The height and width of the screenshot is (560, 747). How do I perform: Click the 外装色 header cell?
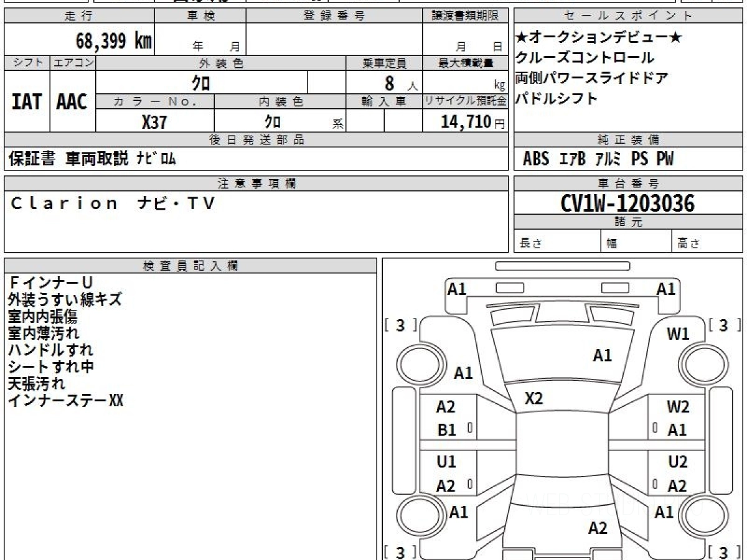coord(221,63)
